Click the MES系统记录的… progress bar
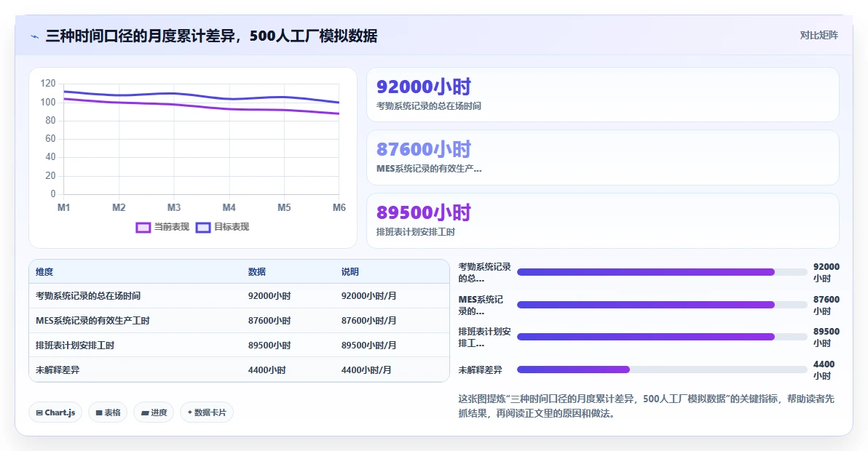 662,305
